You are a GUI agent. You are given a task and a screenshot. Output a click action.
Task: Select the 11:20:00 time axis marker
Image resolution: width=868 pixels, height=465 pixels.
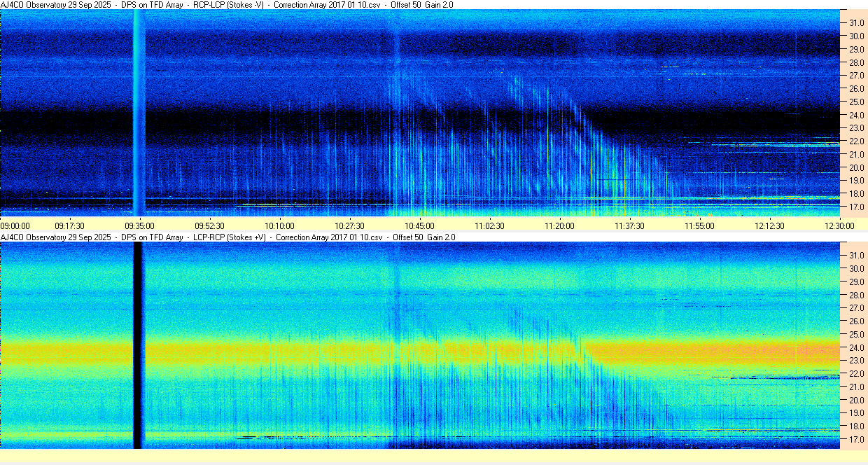(559, 225)
